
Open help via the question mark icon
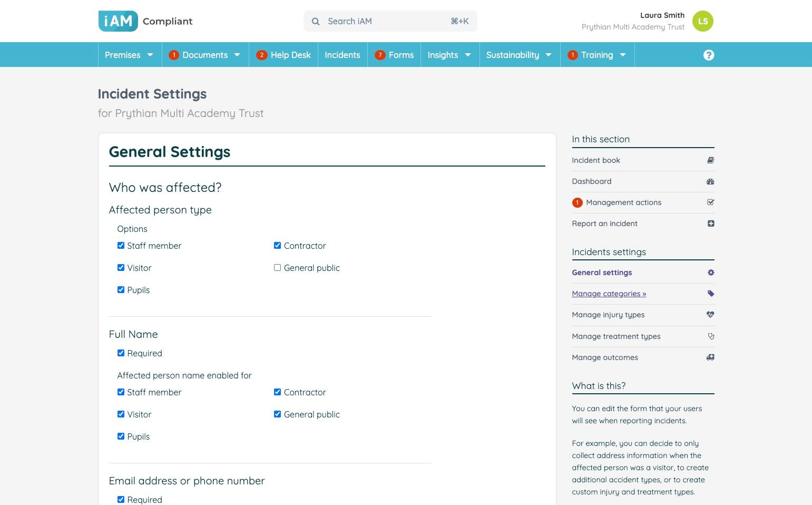pyautogui.click(x=708, y=55)
